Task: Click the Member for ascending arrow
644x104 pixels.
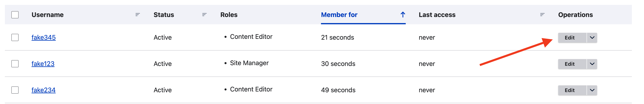Action: pyautogui.click(x=402, y=15)
